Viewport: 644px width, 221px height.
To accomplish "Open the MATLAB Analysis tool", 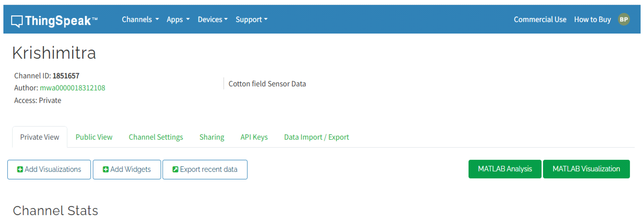I will pyautogui.click(x=505, y=169).
